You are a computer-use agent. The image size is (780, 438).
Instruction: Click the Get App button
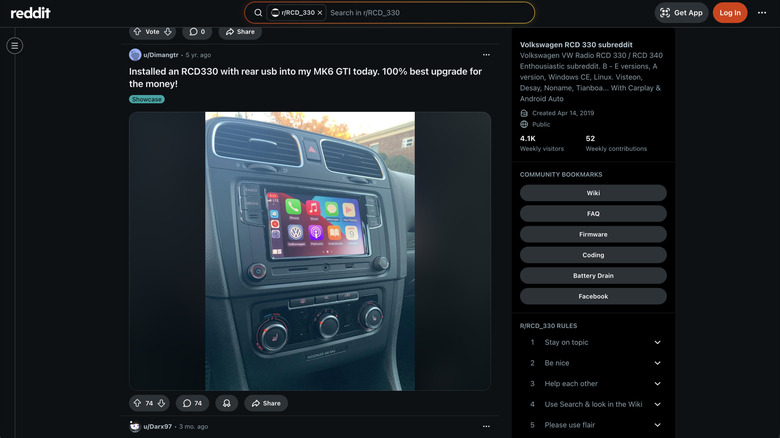[681, 13]
